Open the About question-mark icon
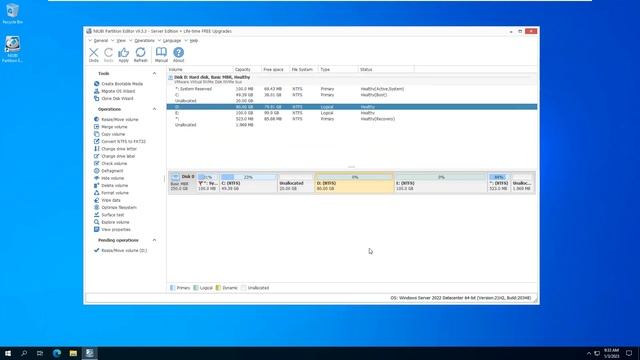 tap(178, 55)
